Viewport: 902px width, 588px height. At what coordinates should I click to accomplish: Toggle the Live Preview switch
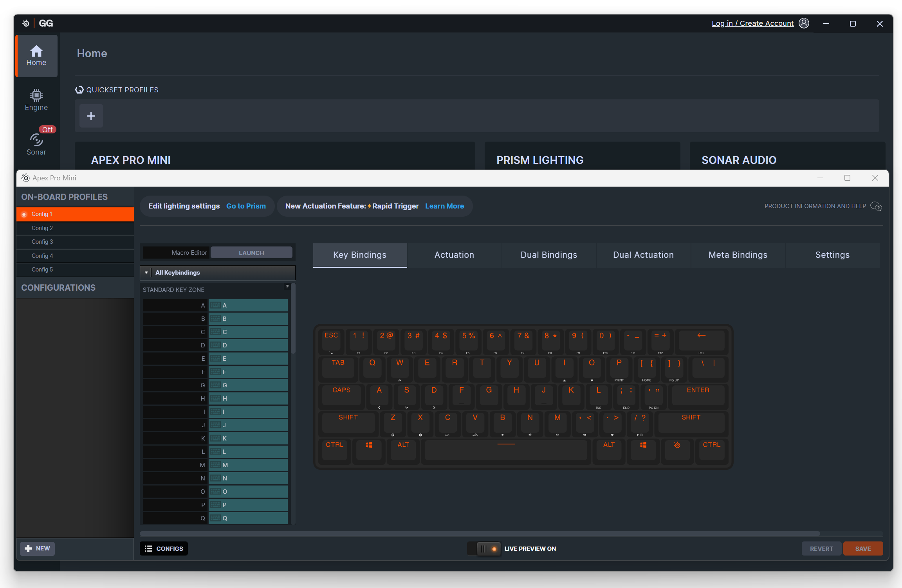coord(484,548)
